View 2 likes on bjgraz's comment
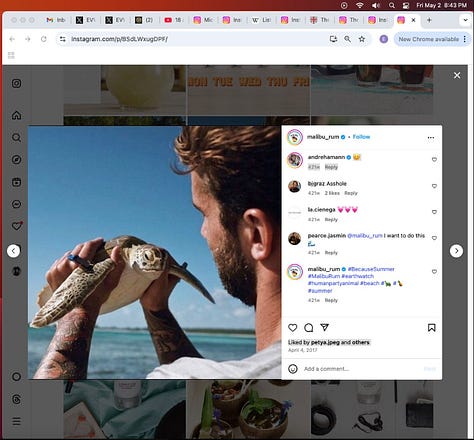Image resolution: width=474 pixels, height=440 pixels. pos(332,193)
